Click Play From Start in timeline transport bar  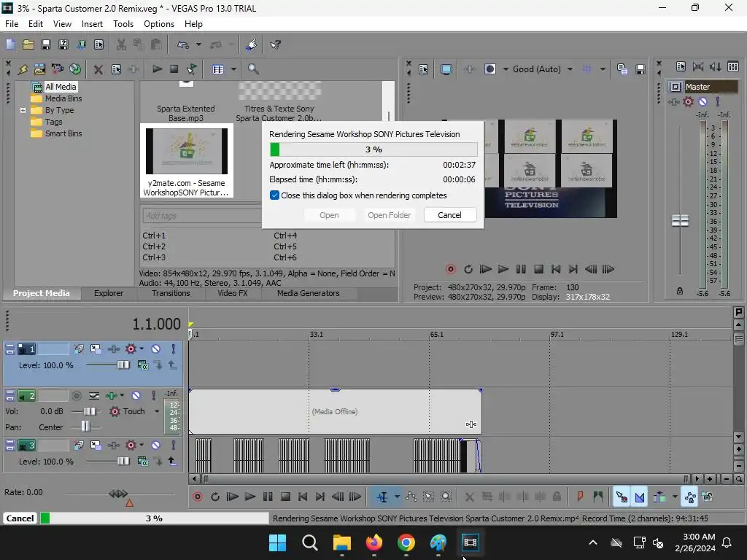232,497
